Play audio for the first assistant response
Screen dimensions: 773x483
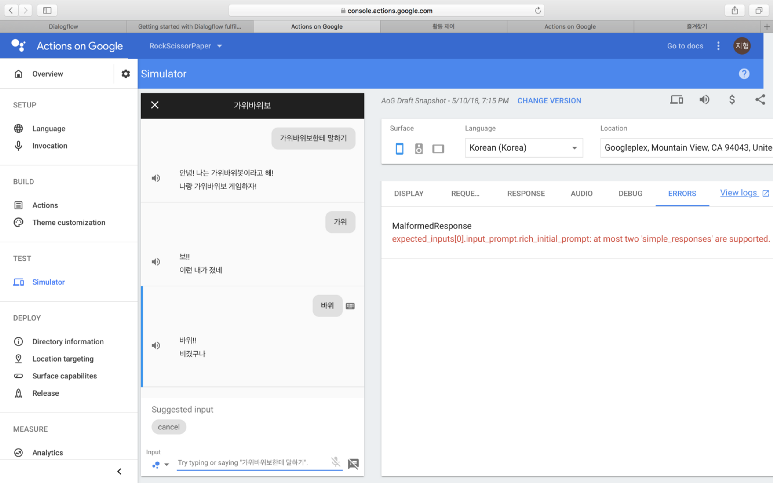coord(155,178)
